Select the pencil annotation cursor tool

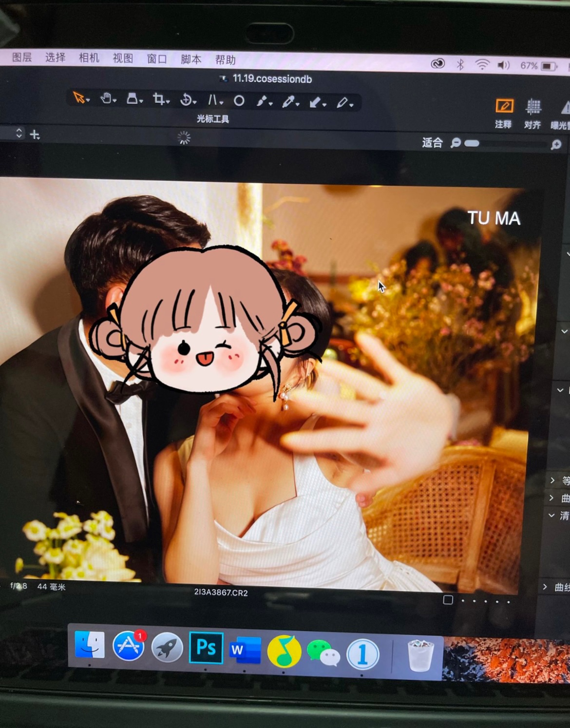342,102
